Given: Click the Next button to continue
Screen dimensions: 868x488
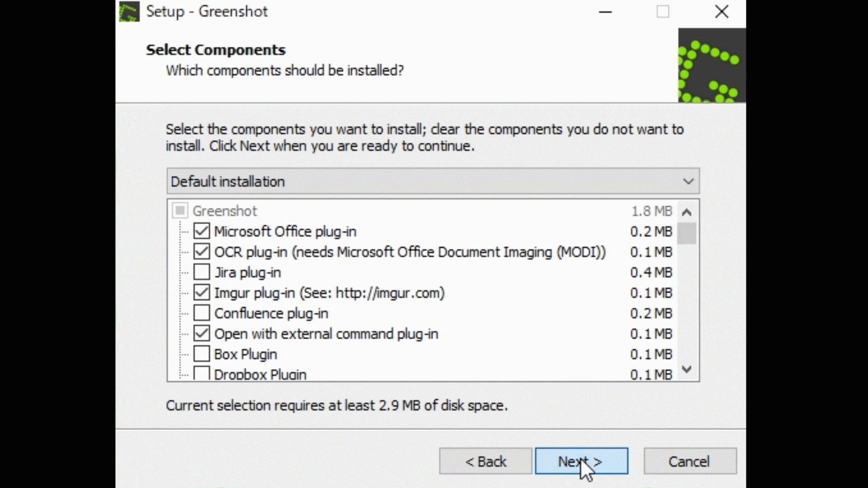Looking at the screenshot, I should [581, 461].
